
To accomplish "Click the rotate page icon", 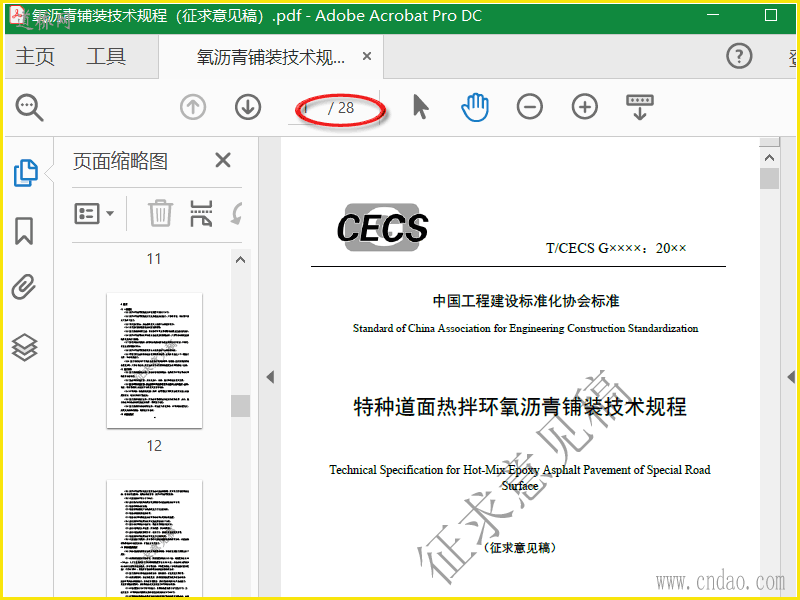I will click(237, 213).
